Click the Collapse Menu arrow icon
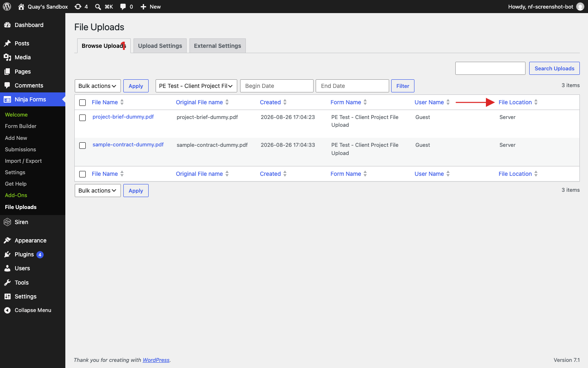The width and height of the screenshot is (588, 368). click(7, 310)
